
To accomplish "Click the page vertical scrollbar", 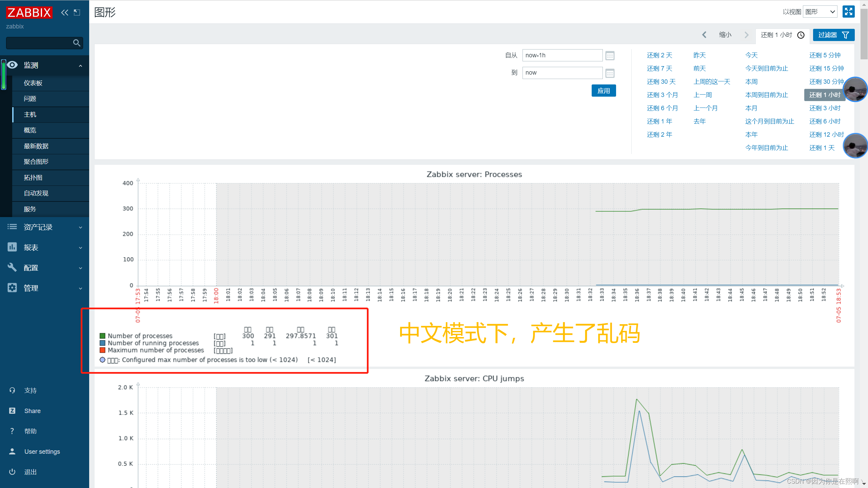I will click(864, 34).
